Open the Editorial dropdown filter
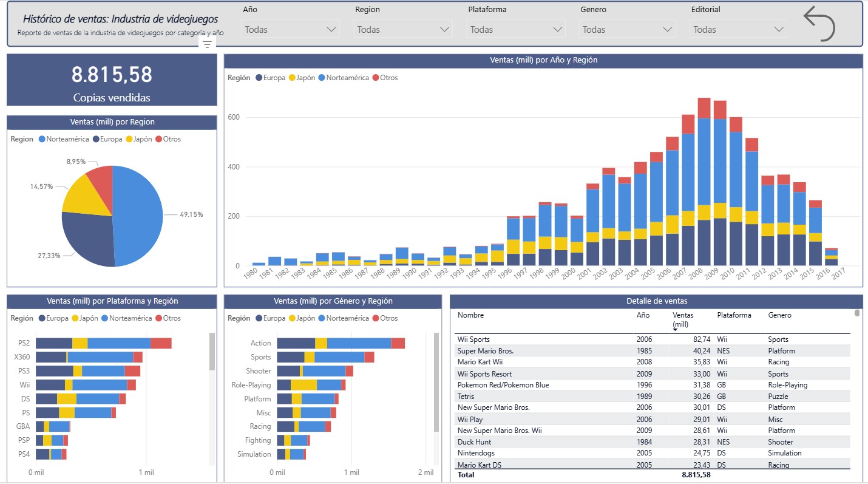The width and height of the screenshot is (868, 484). click(738, 29)
